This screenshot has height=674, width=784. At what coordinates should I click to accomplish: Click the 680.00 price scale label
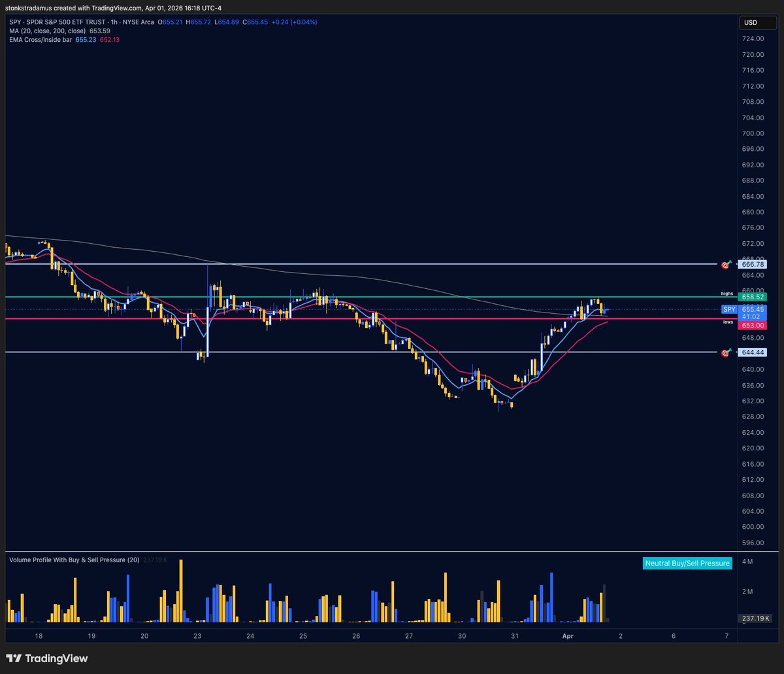[x=753, y=212]
